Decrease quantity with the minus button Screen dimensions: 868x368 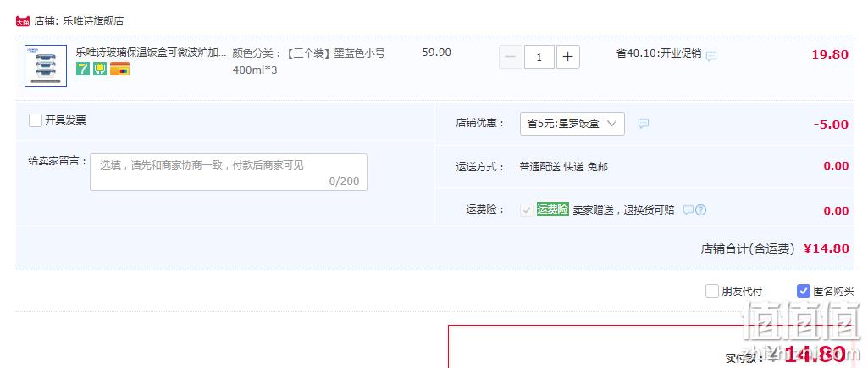pyautogui.click(x=511, y=57)
